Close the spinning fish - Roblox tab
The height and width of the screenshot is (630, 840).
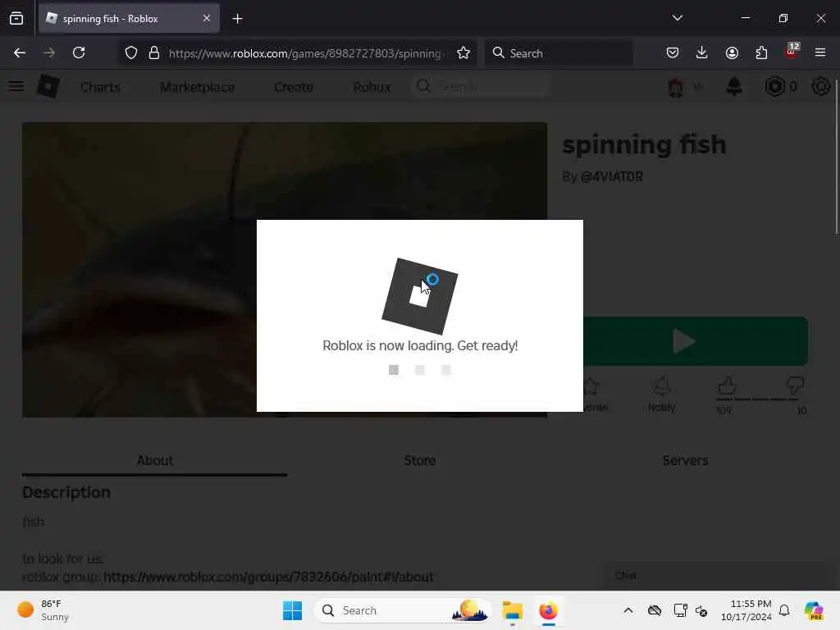(x=206, y=19)
